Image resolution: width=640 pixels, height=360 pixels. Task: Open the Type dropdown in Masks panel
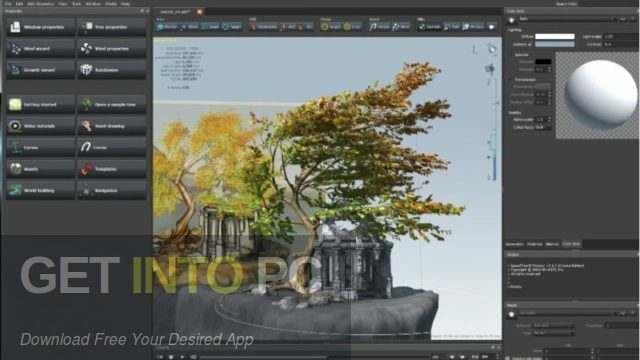[554, 333]
